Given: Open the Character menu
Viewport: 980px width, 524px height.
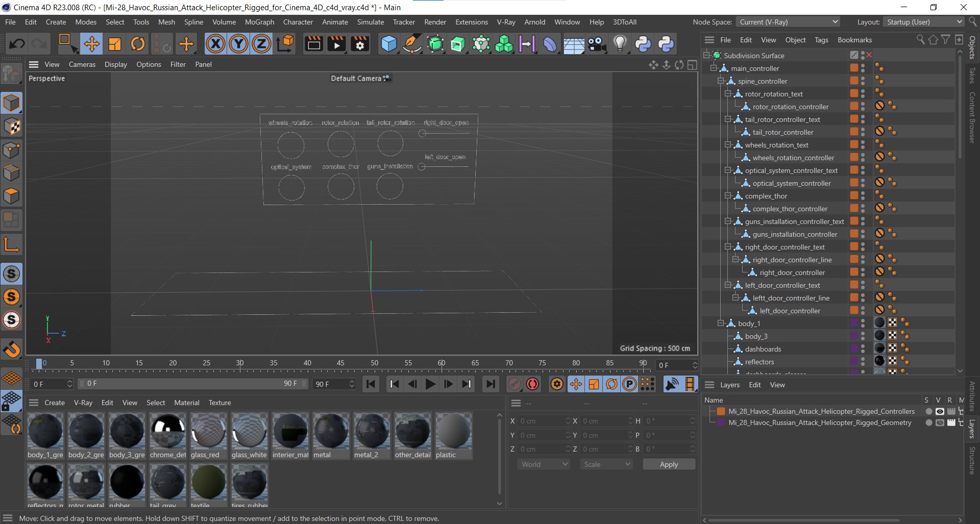Looking at the screenshot, I should click(298, 22).
